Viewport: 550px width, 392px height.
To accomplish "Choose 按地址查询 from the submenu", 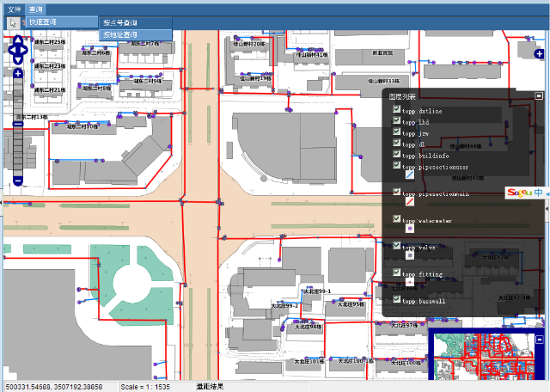I will pos(136,34).
